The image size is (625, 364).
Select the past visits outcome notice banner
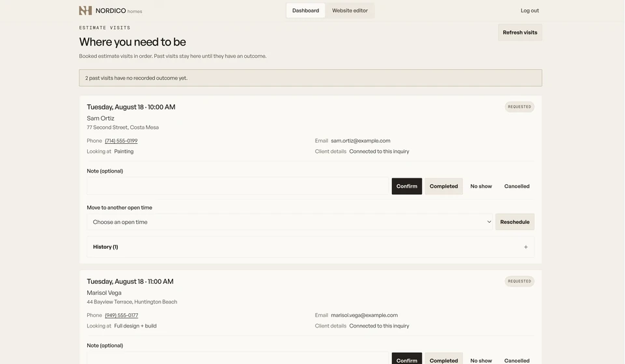pyautogui.click(x=311, y=77)
